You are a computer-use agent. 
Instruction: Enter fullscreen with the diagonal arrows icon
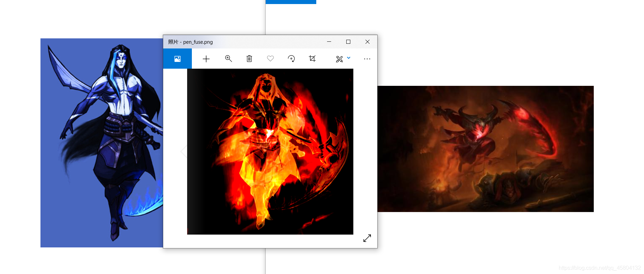point(367,238)
